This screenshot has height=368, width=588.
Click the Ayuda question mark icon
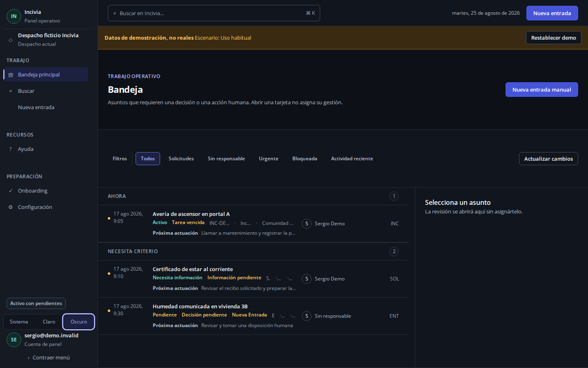tap(11, 149)
